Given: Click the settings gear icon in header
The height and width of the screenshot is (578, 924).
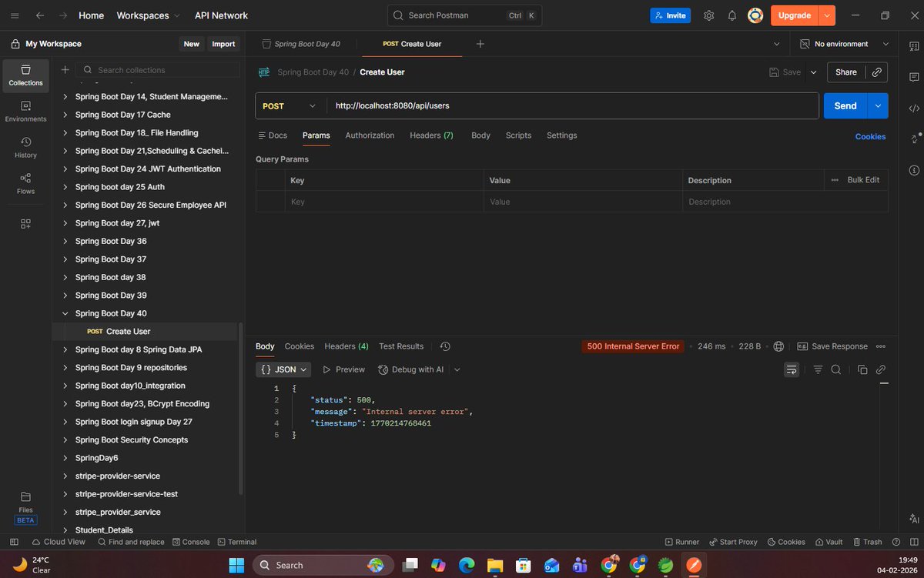Looking at the screenshot, I should (708, 15).
